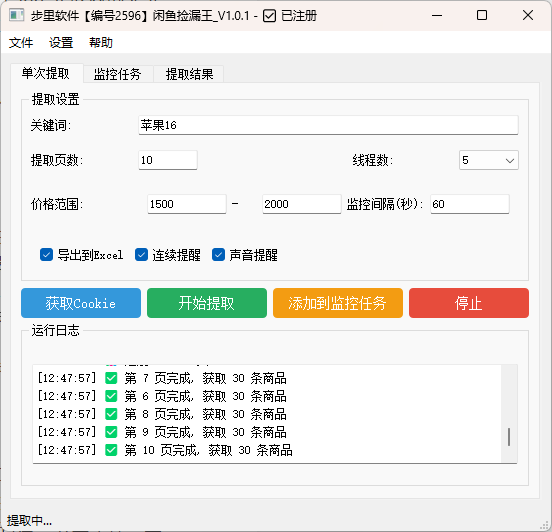
Task: Select the 单次提取 tab
Action: [46, 73]
